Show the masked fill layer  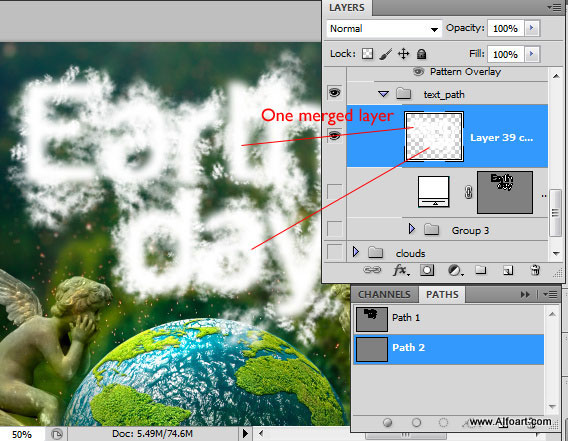coord(334,191)
